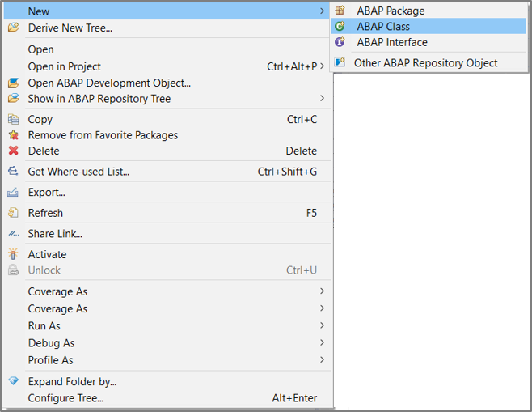Image resolution: width=532 pixels, height=412 pixels.
Task: Click the Export icon
Action: click(13, 193)
